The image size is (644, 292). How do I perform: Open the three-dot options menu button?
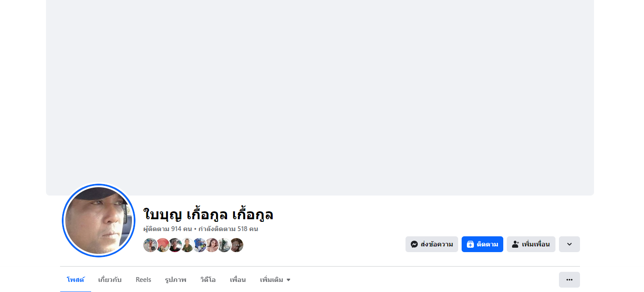(569, 280)
